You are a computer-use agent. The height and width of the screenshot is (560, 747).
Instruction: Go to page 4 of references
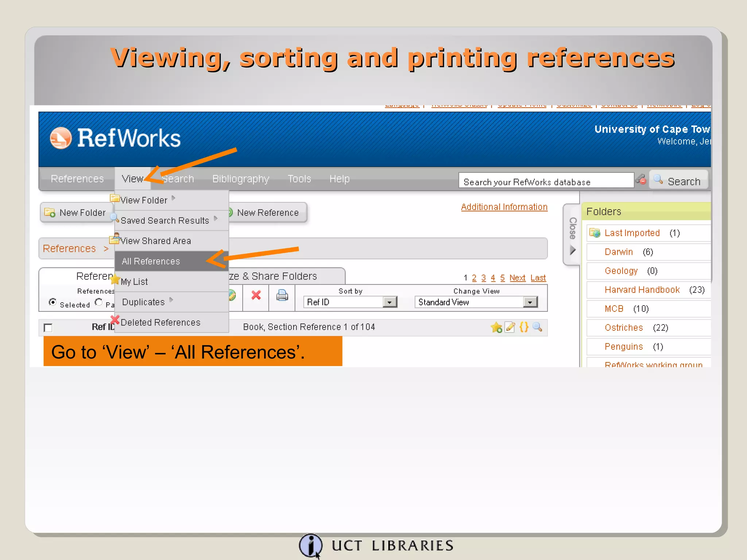(493, 278)
